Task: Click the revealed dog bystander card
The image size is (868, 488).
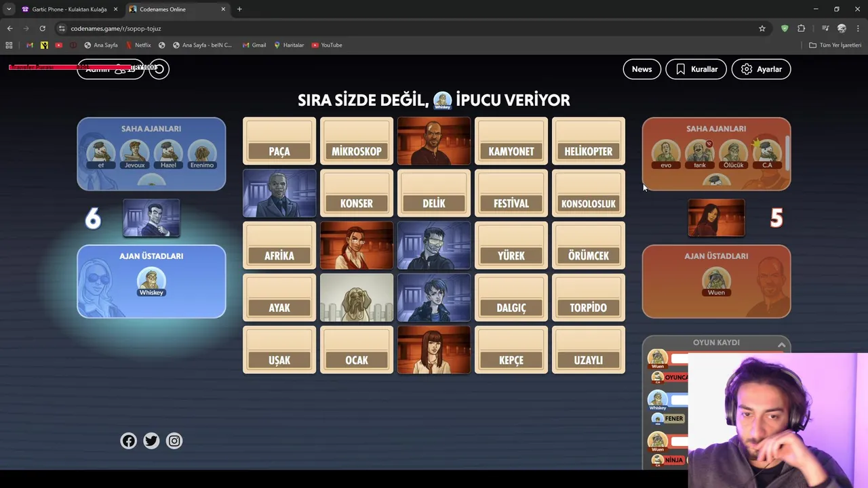Action: coord(357,298)
